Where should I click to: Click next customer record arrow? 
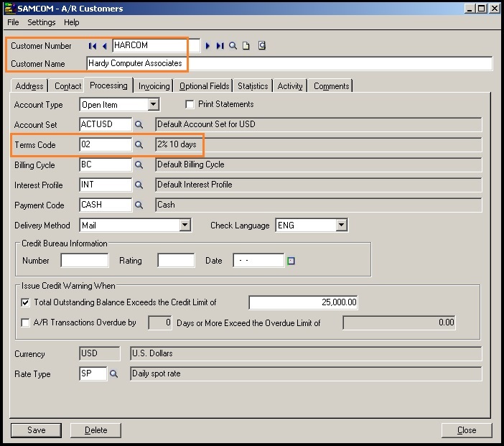tap(208, 46)
